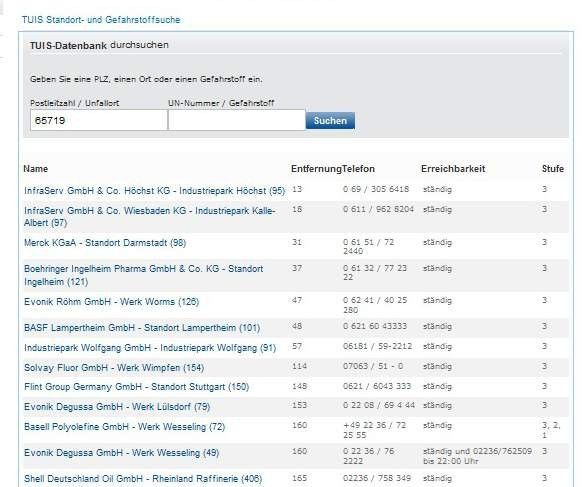Click the 'Geben Sie eine PLZ' instruction text
587x487 pixels.
[x=146, y=79]
